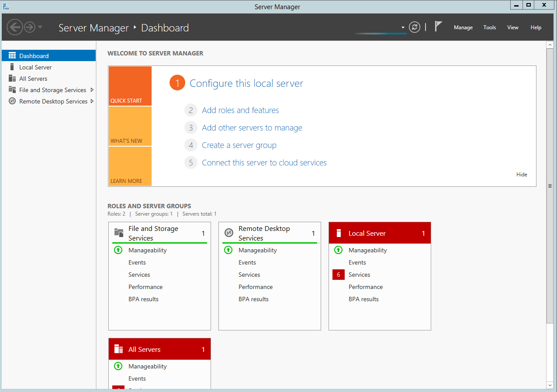This screenshot has height=392, width=557.
Task: Click the File and Storage Services tile icon
Action: click(118, 233)
